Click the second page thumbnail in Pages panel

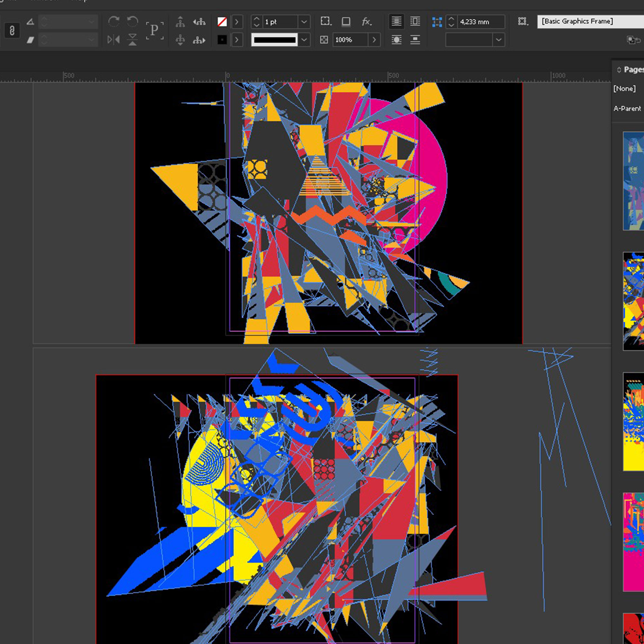[633, 301]
